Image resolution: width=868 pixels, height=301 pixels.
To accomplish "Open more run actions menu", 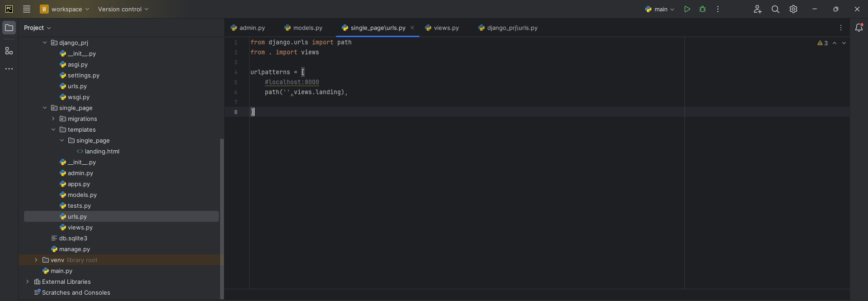I will click(x=718, y=9).
